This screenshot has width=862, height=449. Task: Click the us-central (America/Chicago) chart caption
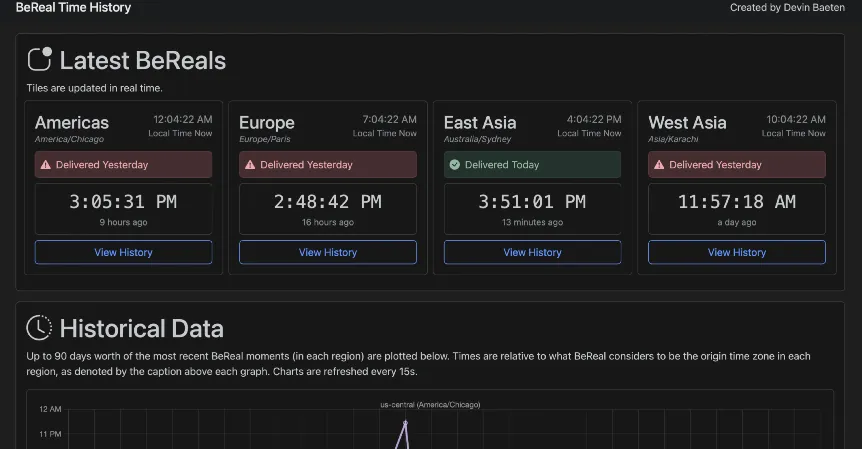(x=430, y=404)
